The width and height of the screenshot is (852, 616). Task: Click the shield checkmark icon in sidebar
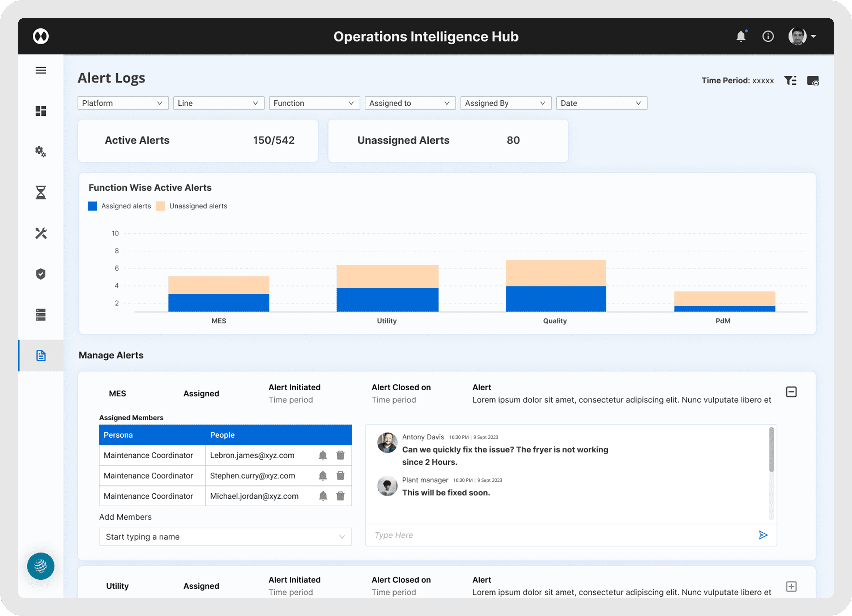pyautogui.click(x=41, y=274)
